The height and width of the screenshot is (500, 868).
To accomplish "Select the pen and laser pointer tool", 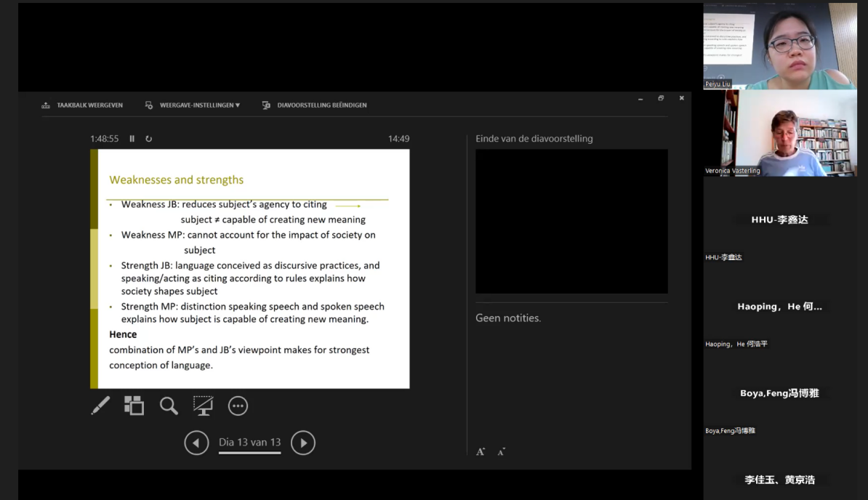I will (x=100, y=406).
